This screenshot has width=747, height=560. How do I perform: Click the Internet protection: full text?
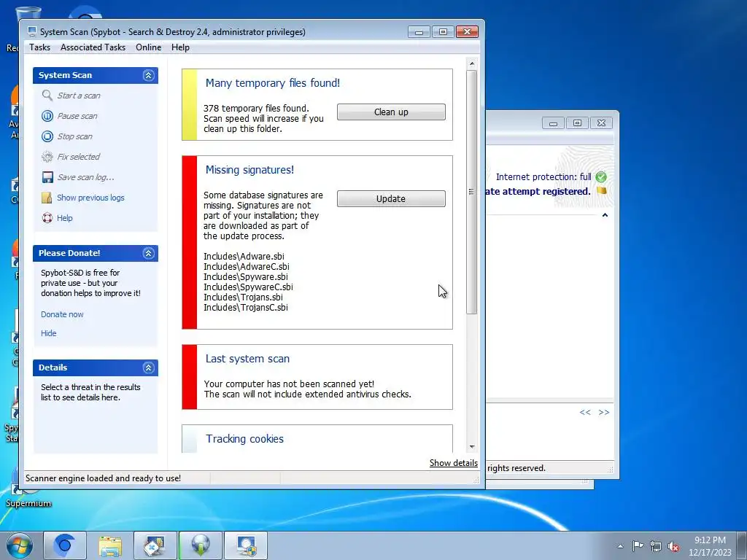(x=543, y=176)
